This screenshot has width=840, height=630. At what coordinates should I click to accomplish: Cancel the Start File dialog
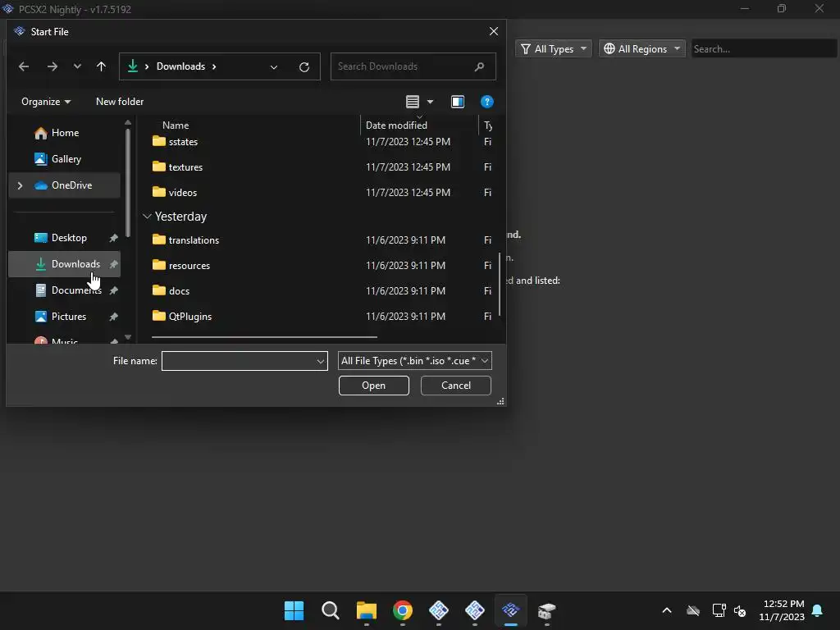coord(455,386)
